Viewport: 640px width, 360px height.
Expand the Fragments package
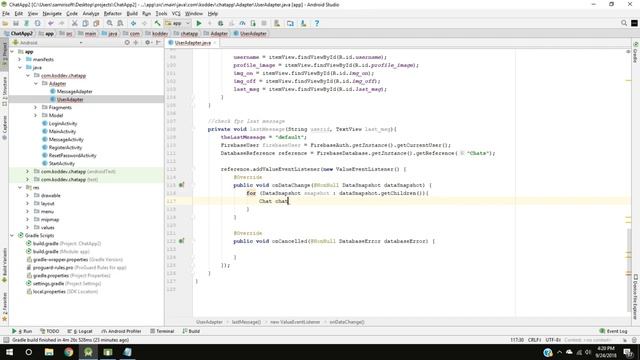coord(36,107)
